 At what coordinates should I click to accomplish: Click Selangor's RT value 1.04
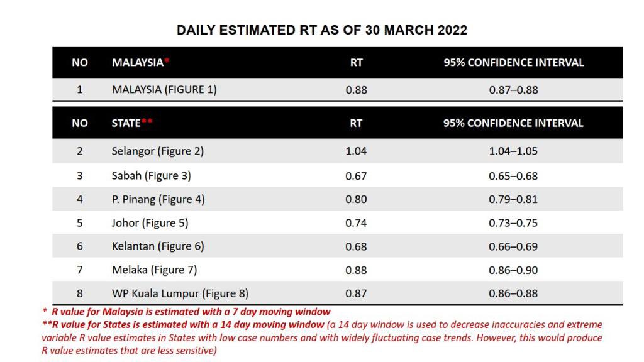356,151
